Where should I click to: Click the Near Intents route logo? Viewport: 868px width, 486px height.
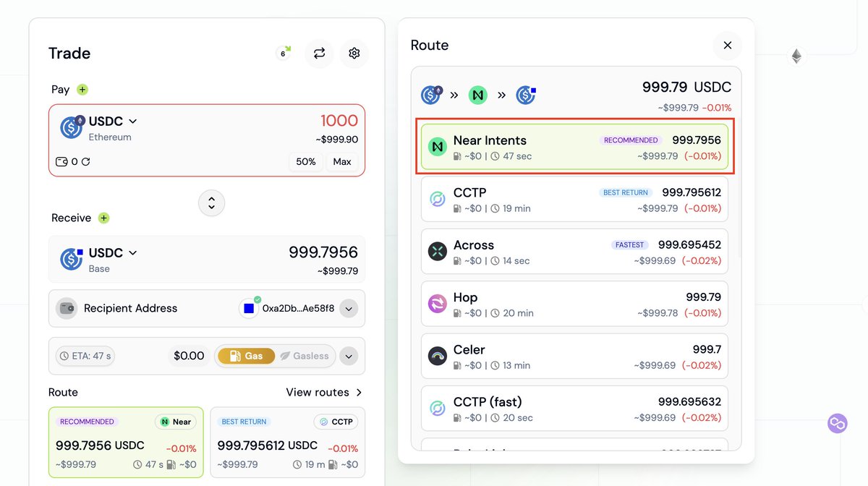click(437, 147)
